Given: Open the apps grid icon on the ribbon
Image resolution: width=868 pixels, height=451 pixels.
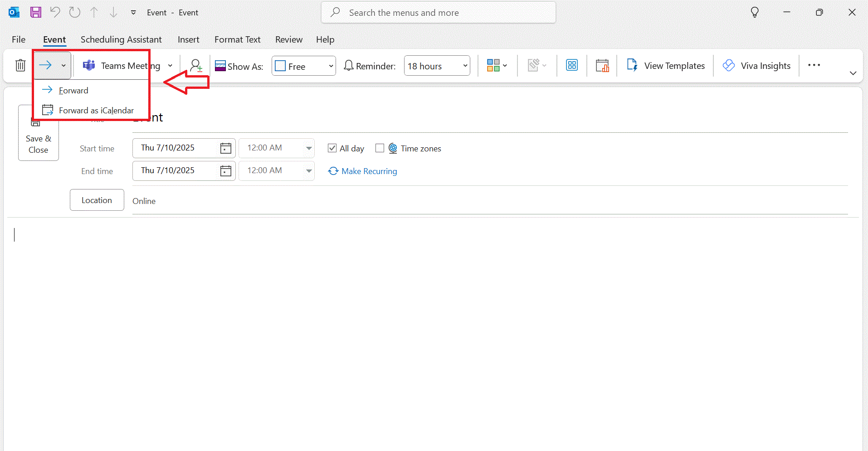Looking at the screenshot, I should point(571,65).
